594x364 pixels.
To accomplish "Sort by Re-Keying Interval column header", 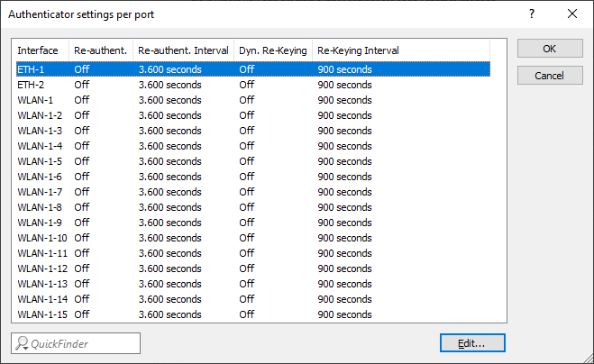I will coord(358,51).
